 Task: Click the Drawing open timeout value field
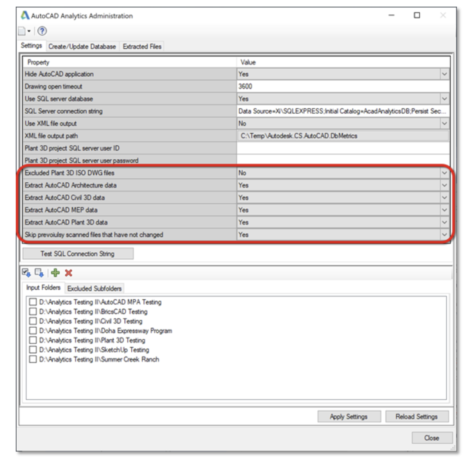[343, 86]
